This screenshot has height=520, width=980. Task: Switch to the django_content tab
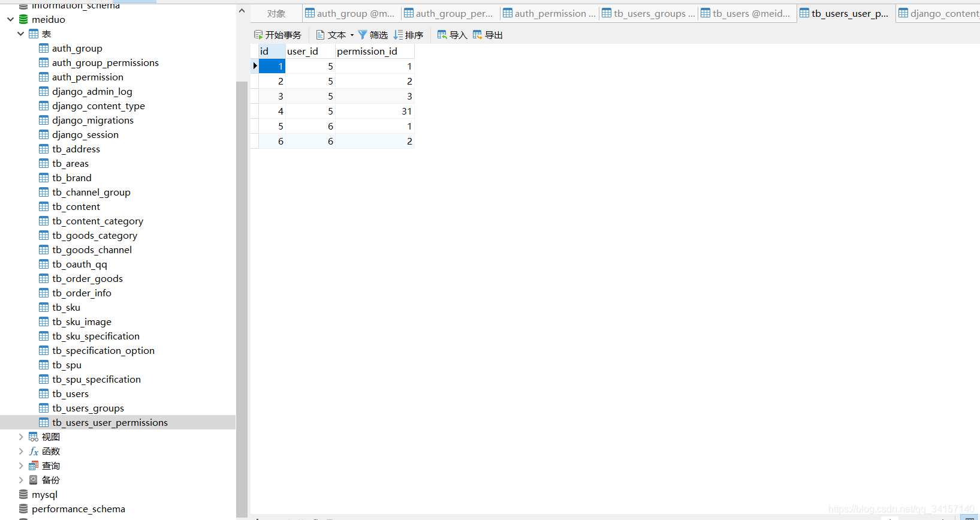tap(938, 13)
